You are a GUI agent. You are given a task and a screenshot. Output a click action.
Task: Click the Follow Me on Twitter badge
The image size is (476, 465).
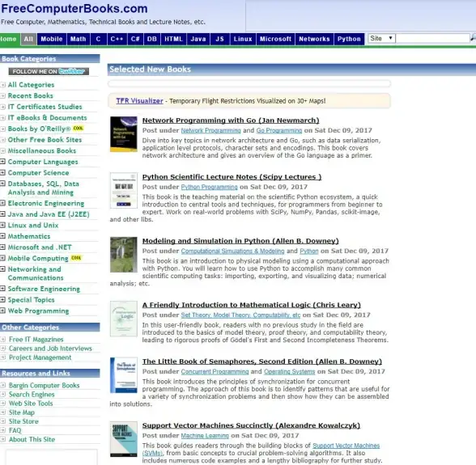click(49, 71)
